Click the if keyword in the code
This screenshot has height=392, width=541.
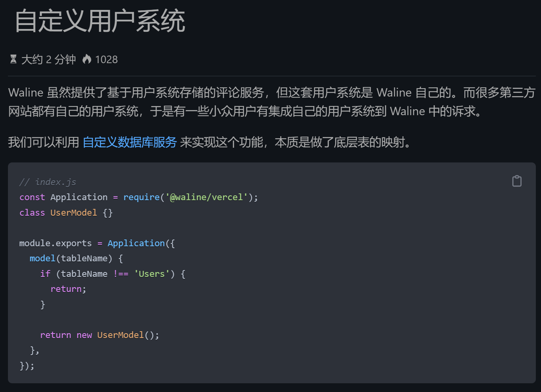click(x=45, y=274)
